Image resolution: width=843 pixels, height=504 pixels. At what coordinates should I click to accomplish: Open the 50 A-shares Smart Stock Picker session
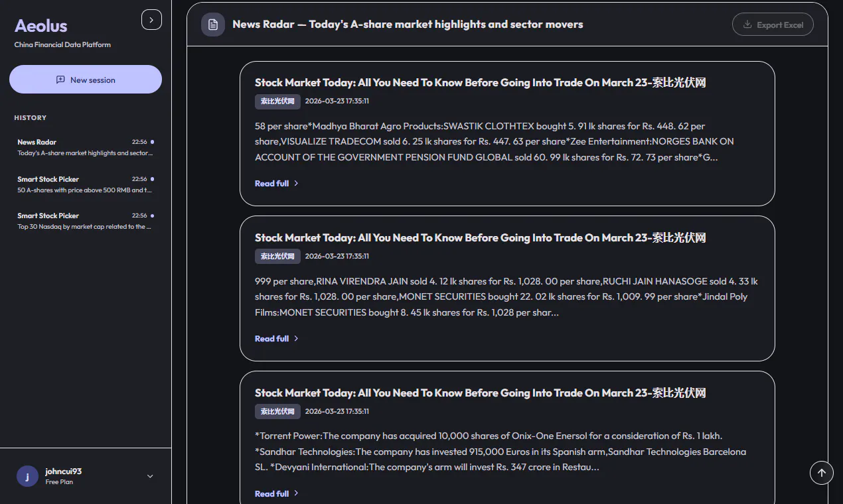click(x=85, y=184)
